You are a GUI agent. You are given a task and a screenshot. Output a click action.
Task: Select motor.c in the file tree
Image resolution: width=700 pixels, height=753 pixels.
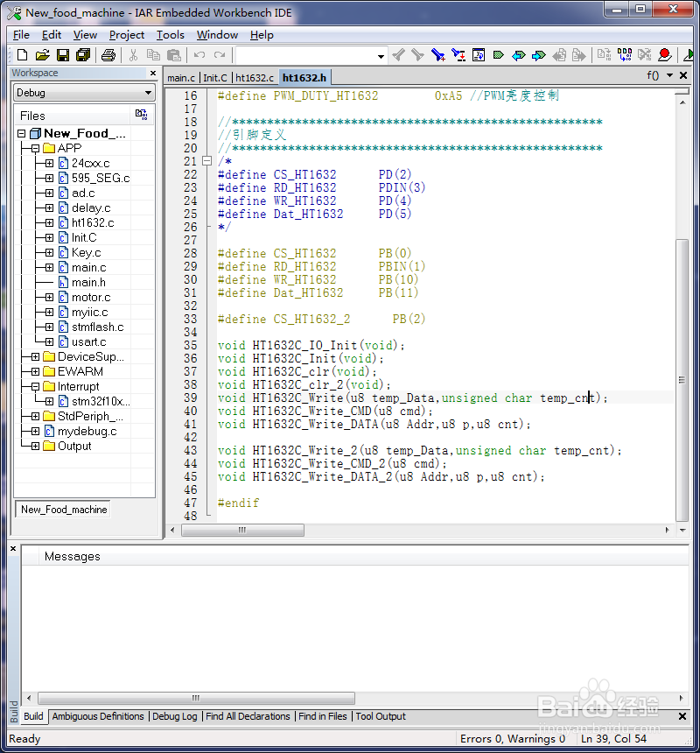click(91, 298)
